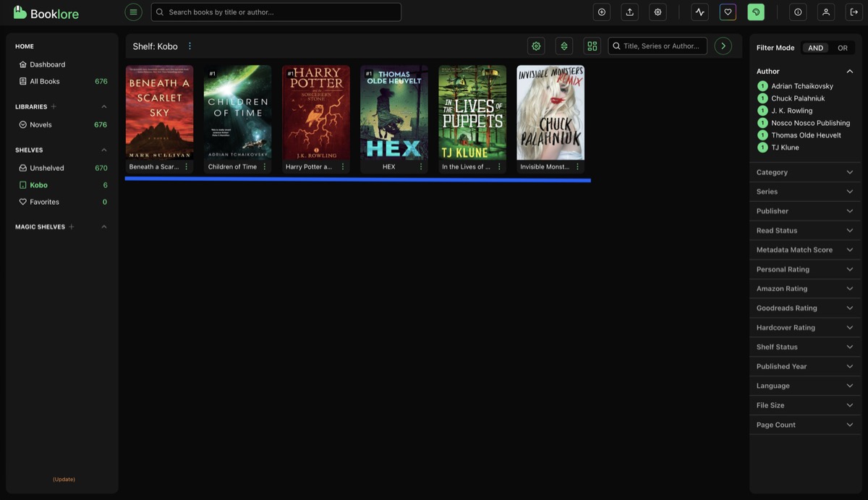Expand the Category filter section

[x=805, y=171]
